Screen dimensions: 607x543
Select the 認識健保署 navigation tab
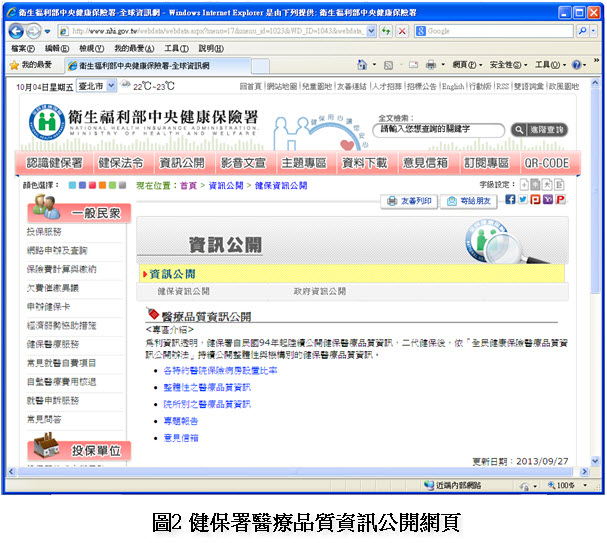point(54,163)
